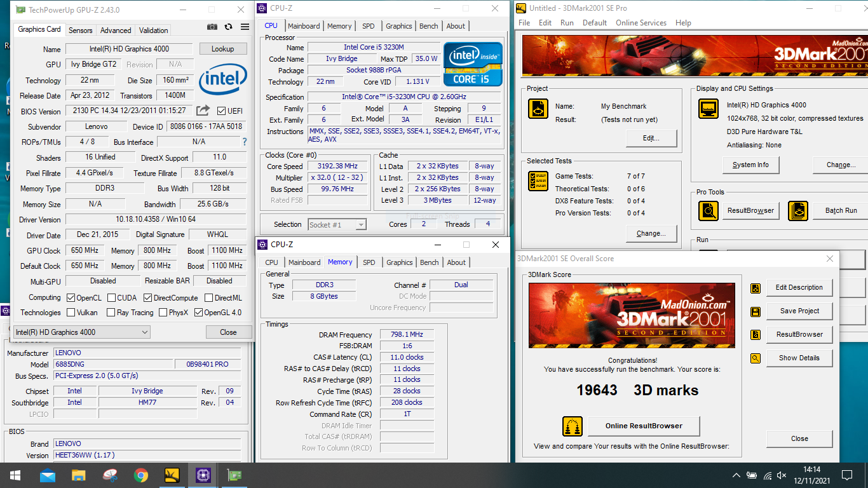Click Project document icon in 3DMark
This screenshot has height=488, width=868.
538,109
